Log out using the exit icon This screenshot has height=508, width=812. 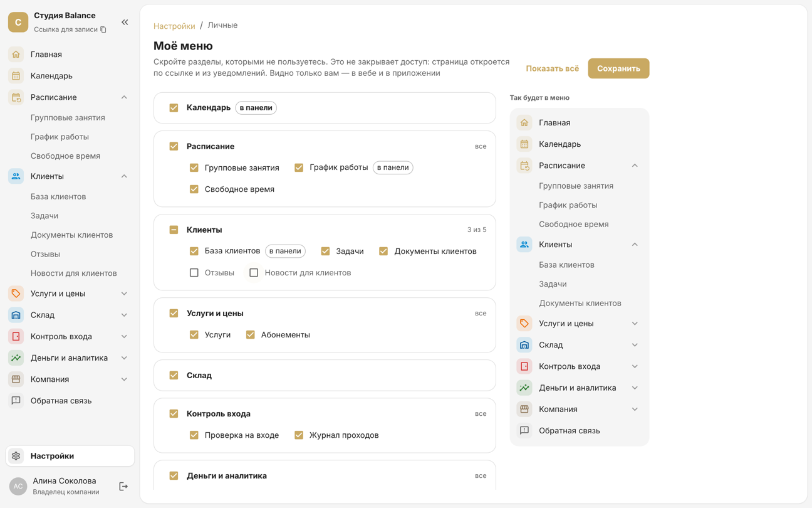(x=123, y=486)
